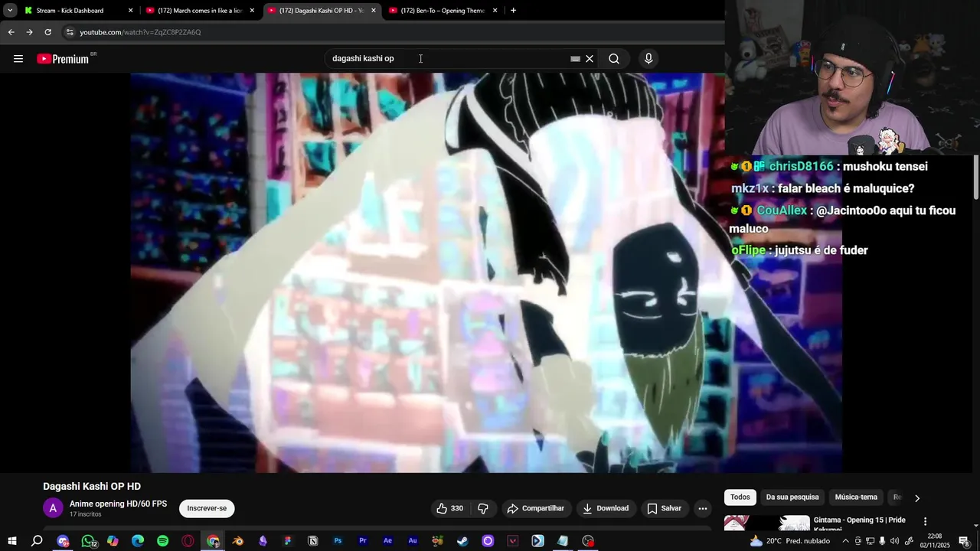Show hidden system tray icons
Screen dimensions: 980x551
(x=845, y=541)
